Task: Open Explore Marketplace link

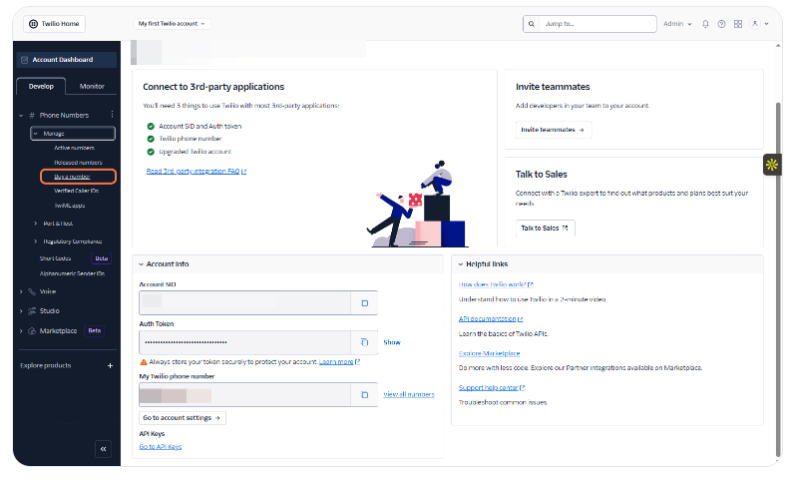Action: pos(489,353)
